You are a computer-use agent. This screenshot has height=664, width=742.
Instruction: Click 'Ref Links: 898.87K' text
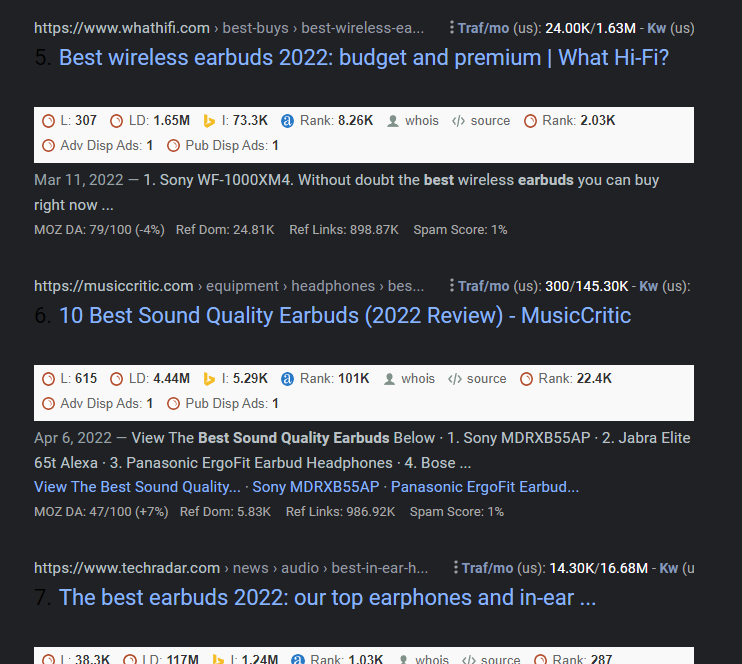click(x=344, y=230)
